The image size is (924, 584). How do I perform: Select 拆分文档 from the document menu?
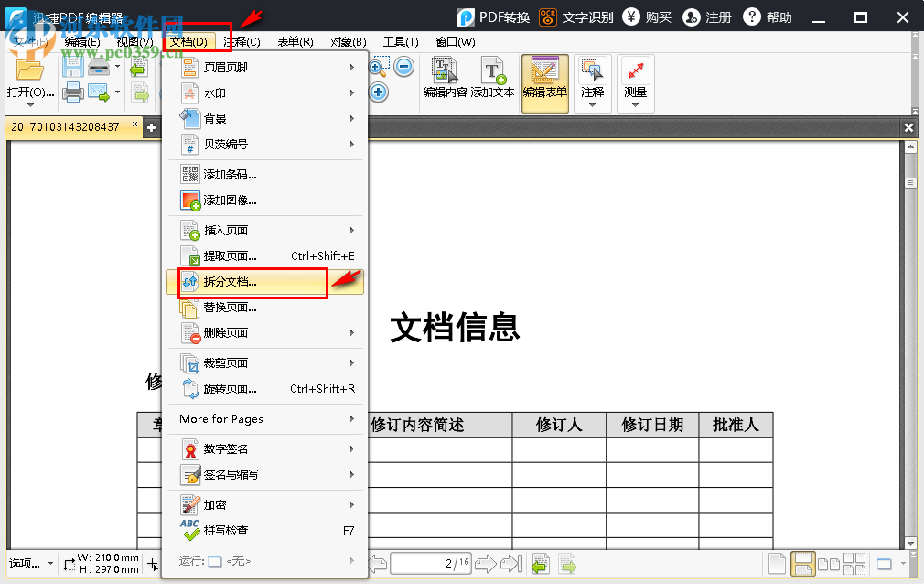(x=227, y=283)
